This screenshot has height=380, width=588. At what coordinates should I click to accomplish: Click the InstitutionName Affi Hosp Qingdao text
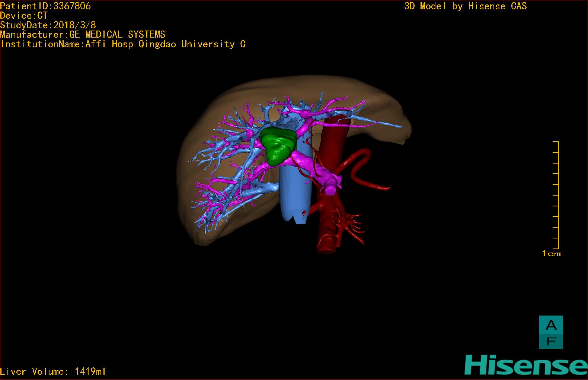tap(123, 44)
